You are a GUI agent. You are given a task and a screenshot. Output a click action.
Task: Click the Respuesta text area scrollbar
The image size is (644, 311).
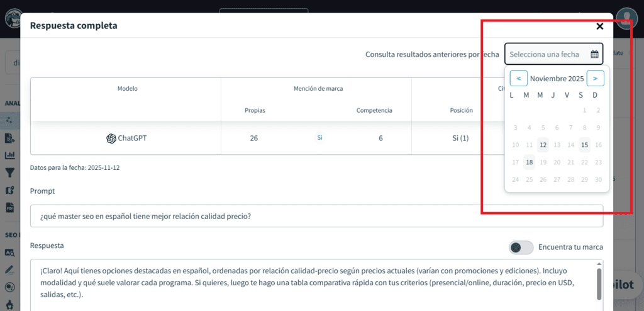point(599,284)
